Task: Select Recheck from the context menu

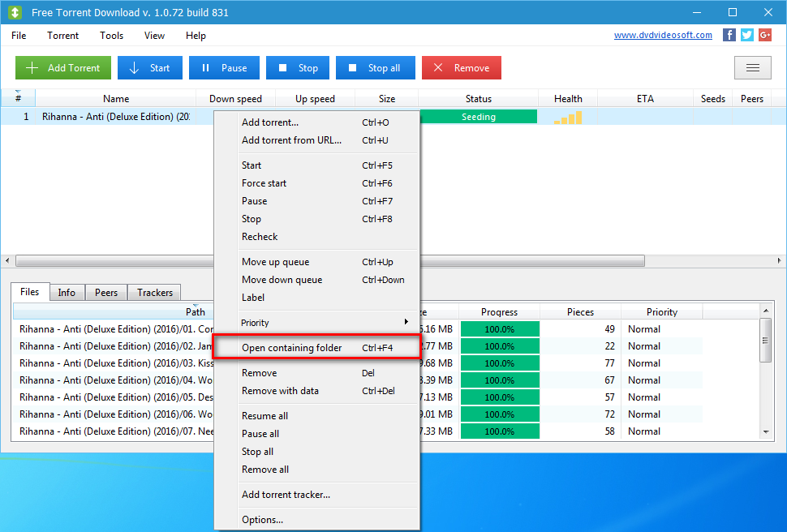Action: [x=260, y=236]
